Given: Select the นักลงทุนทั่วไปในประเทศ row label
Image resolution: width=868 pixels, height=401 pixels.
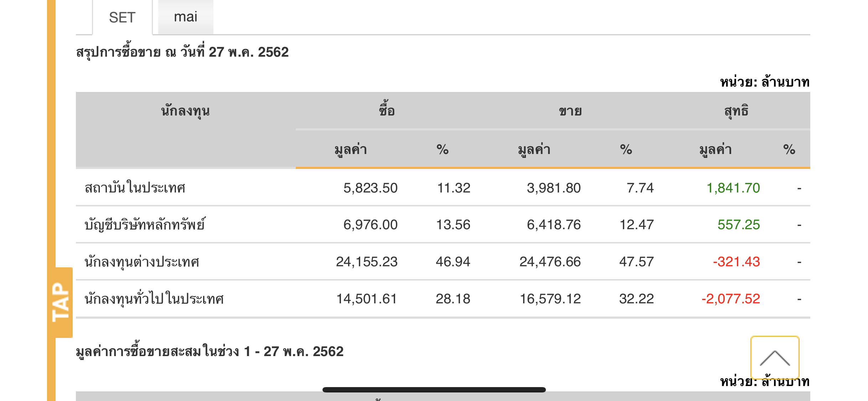Looking at the screenshot, I should (x=154, y=299).
